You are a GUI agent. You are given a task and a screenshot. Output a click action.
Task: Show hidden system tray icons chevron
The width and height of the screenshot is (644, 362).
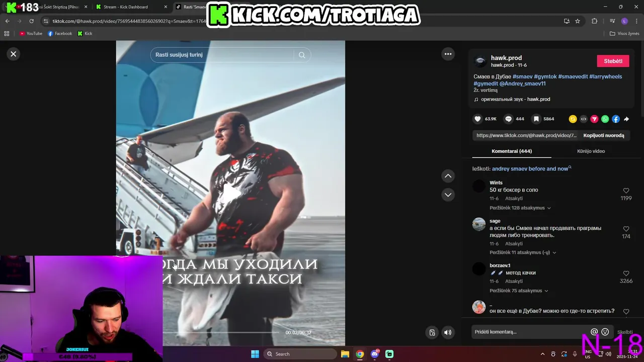pos(542,354)
